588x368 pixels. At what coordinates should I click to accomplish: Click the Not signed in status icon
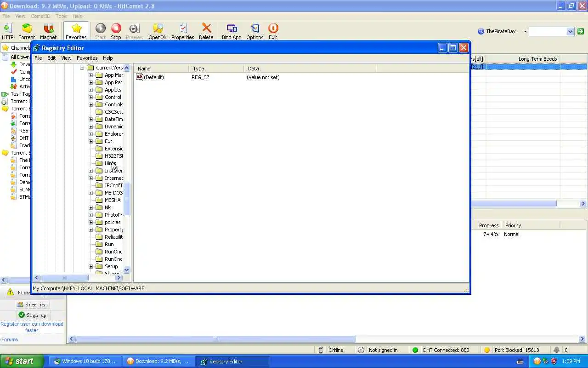(361, 350)
